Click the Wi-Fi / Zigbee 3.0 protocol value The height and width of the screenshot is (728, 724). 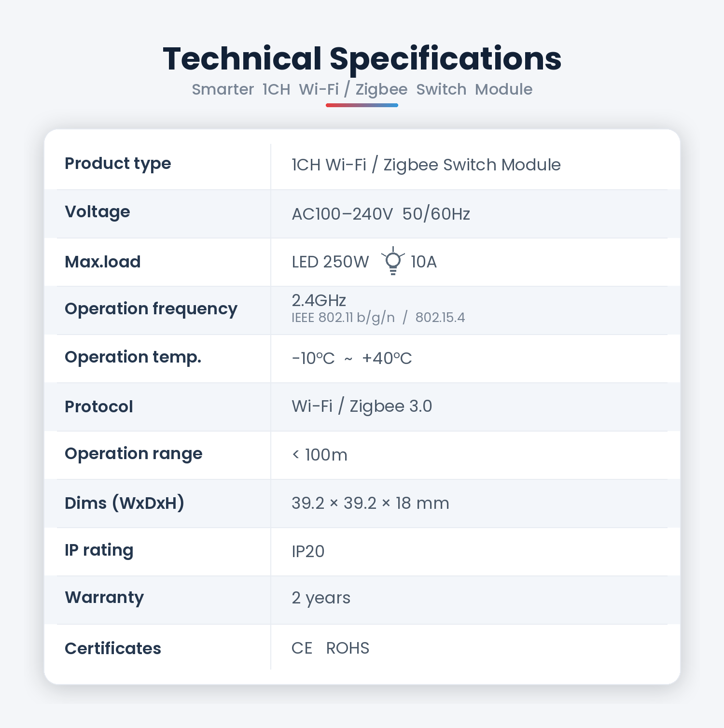(362, 406)
